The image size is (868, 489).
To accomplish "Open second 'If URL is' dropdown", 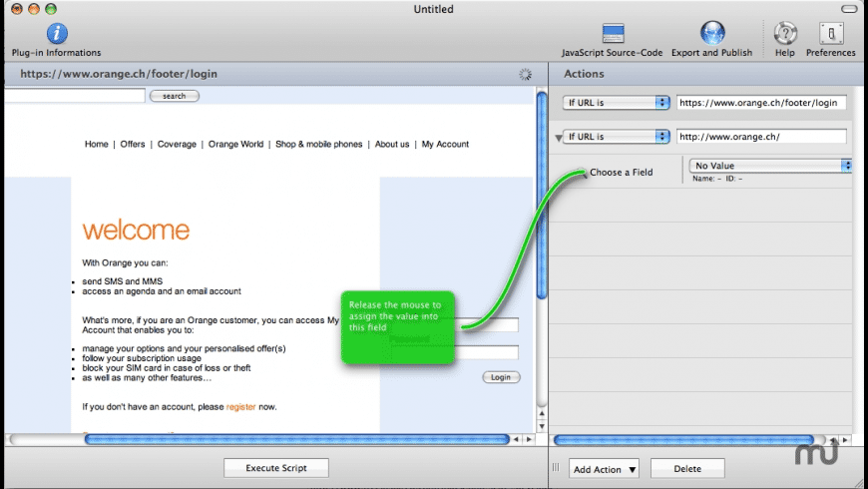I will [617, 137].
